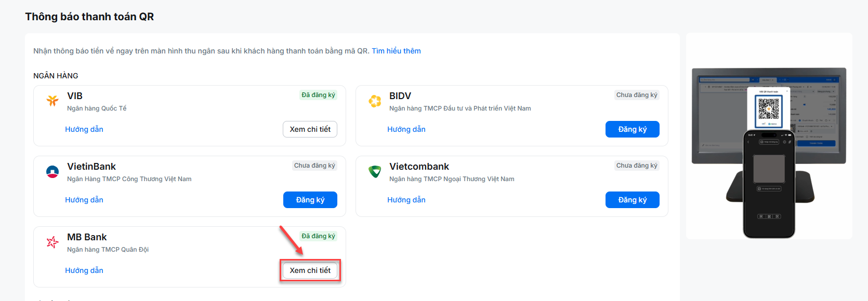The height and width of the screenshot is (301, 868).
Task: Click the Thông báo thanh toán QR heading
Action: click(89, 17)
